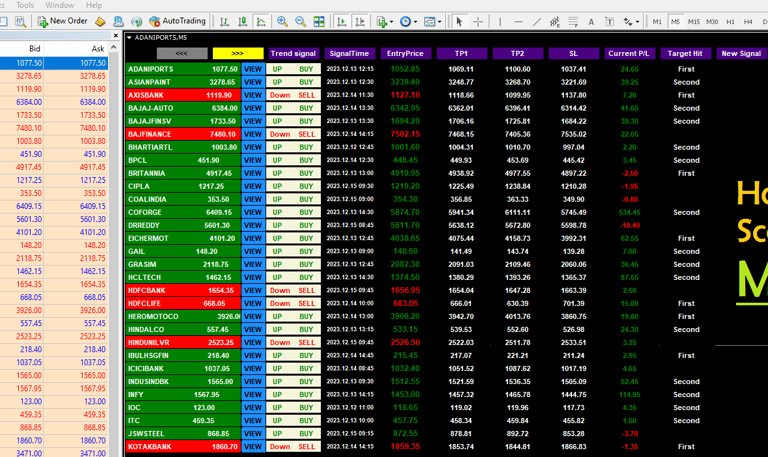
Task: Switch to M30 timeframe
Action: (x=712, y=22)
